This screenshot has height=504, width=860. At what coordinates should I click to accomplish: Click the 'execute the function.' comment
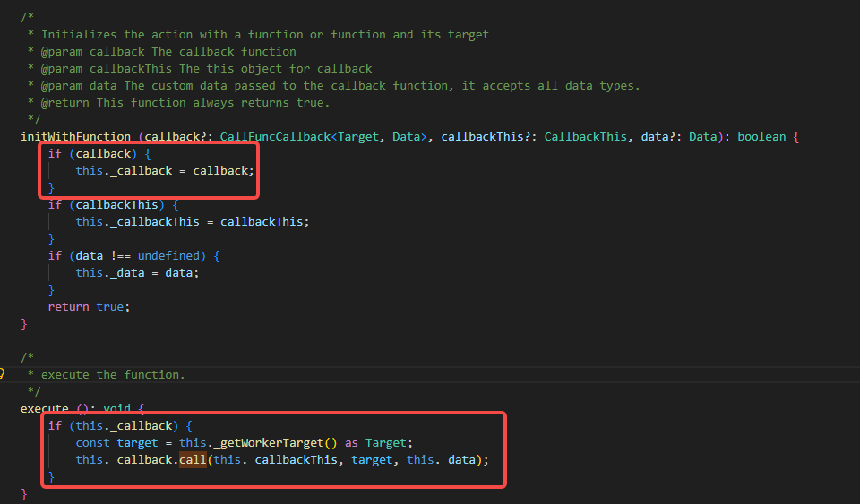[107, 375]
